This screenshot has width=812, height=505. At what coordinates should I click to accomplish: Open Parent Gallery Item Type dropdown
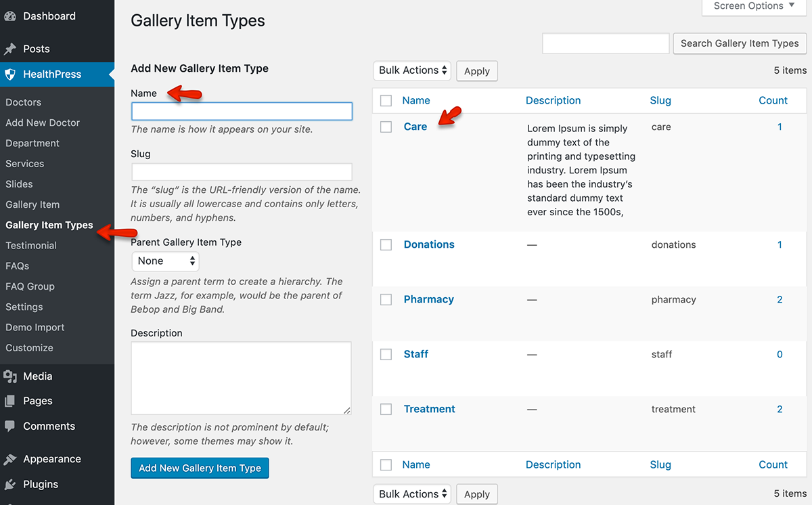click(165, 261)
